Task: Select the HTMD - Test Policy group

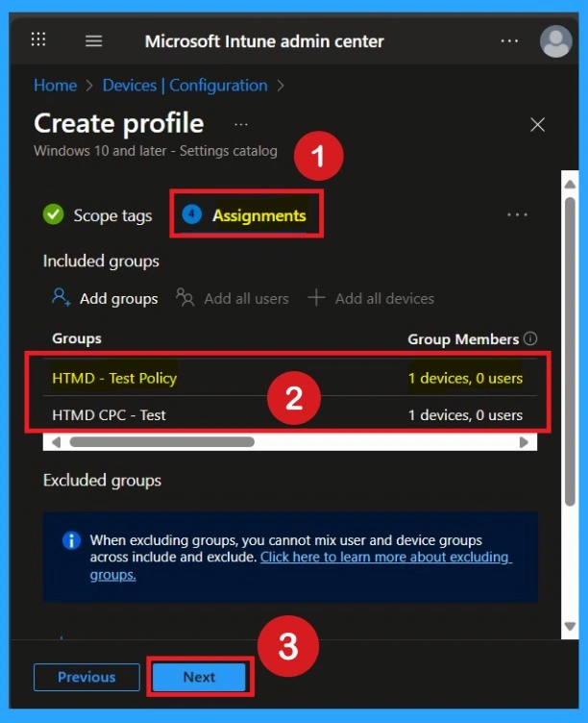Action: click(114, 378)
